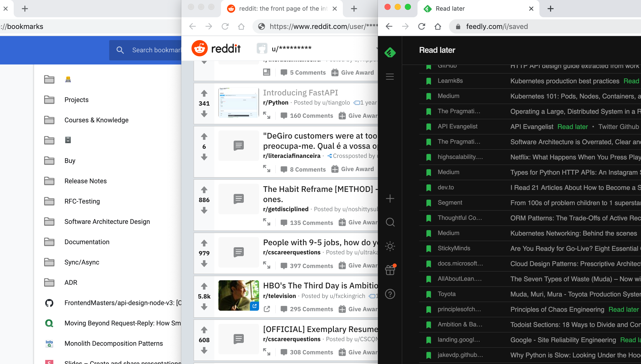Upvote the HBO's The Third Day post
Screen dimensions: 641x364
(x=204, y=286)
